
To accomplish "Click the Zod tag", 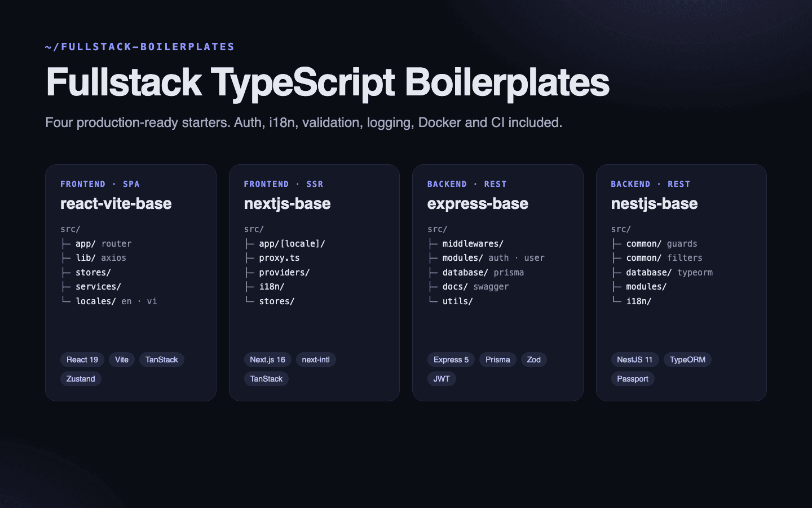I will pos(534,360).
